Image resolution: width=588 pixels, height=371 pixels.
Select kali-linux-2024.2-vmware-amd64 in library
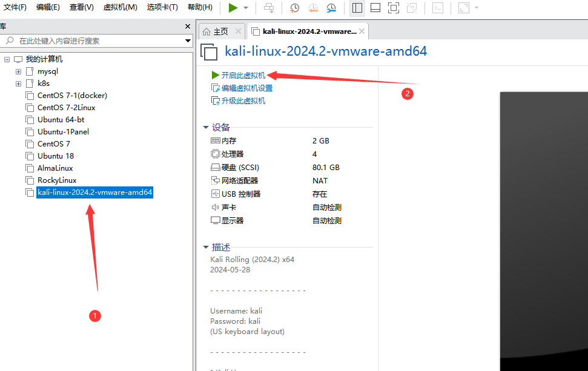click(94, 192)
